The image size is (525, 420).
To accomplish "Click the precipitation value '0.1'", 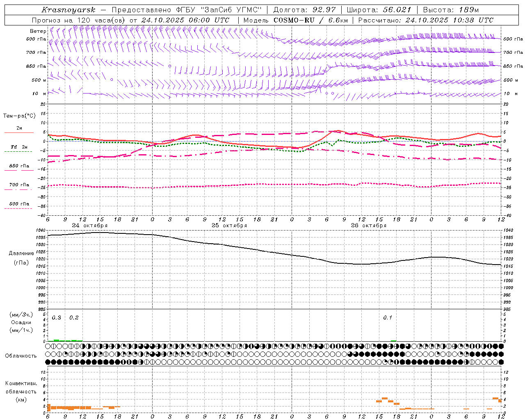I will pyautogui.click(x=388, y=318).
